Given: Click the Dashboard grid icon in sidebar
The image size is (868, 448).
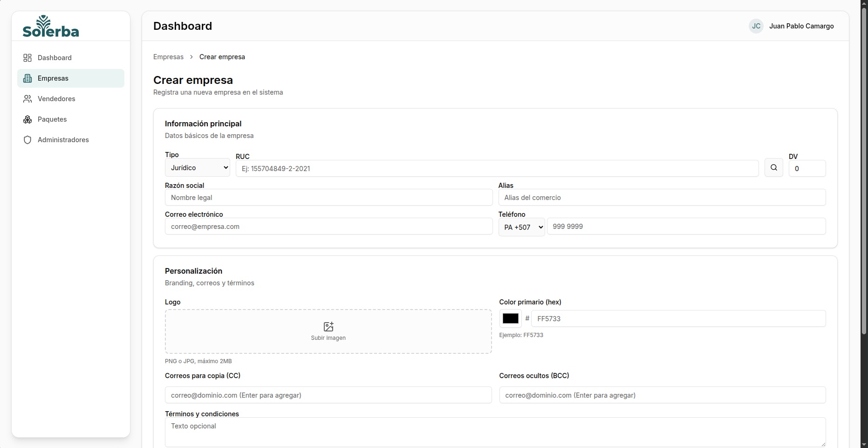Looking at the screenshot, I should click(27, 58).
